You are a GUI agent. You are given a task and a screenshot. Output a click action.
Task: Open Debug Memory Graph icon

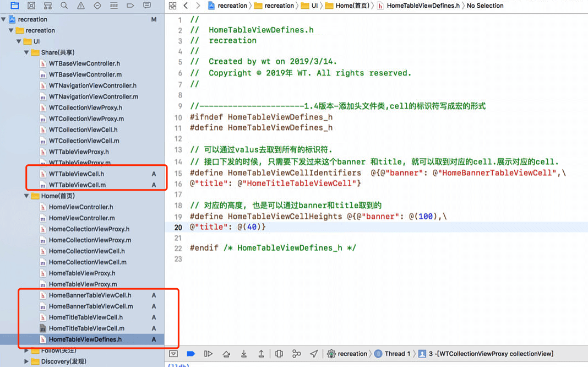pyautogui.click(x=297, y=353)
